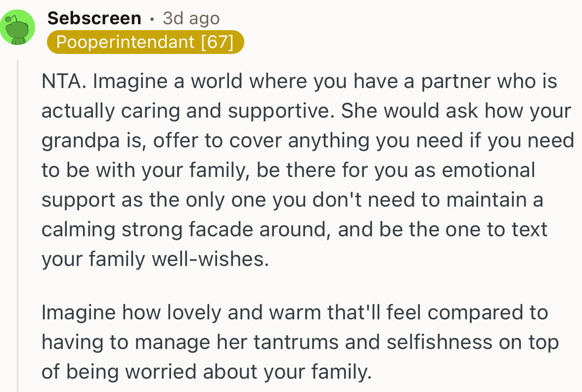The image size is (582, 392).
Task: Open the 3d ago timestamp permalink
Action: [190, 18]
